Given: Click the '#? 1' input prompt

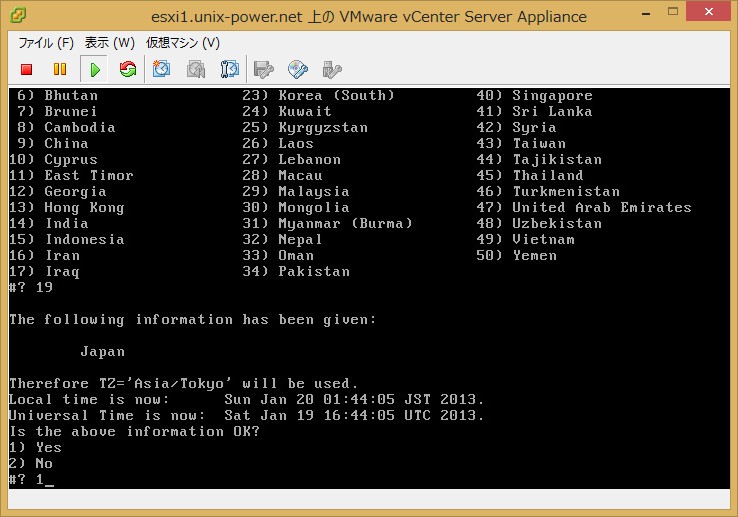Looking at the screenshot, I should 31,479.
